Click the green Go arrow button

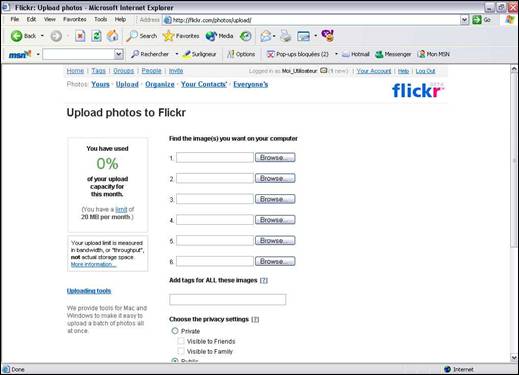477,20
